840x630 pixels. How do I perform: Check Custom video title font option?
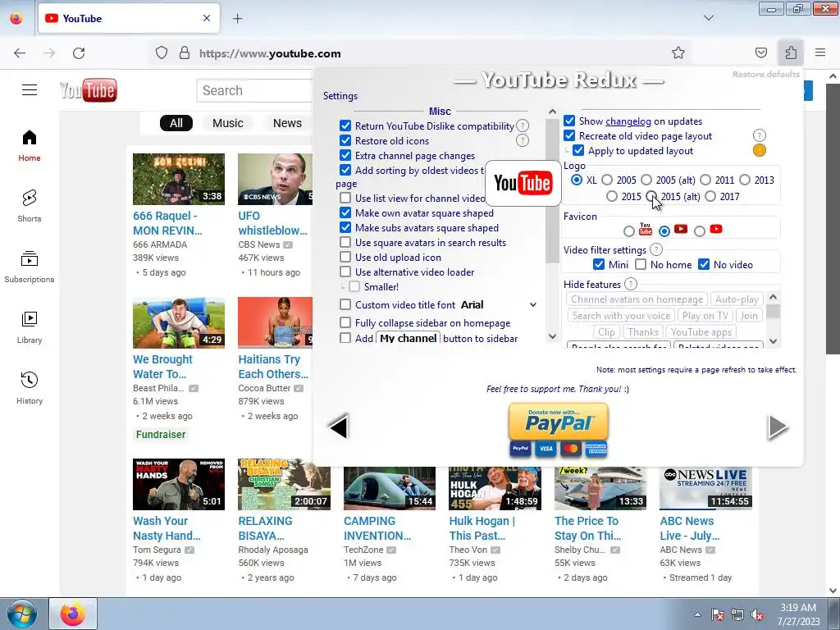click(345, 304)
